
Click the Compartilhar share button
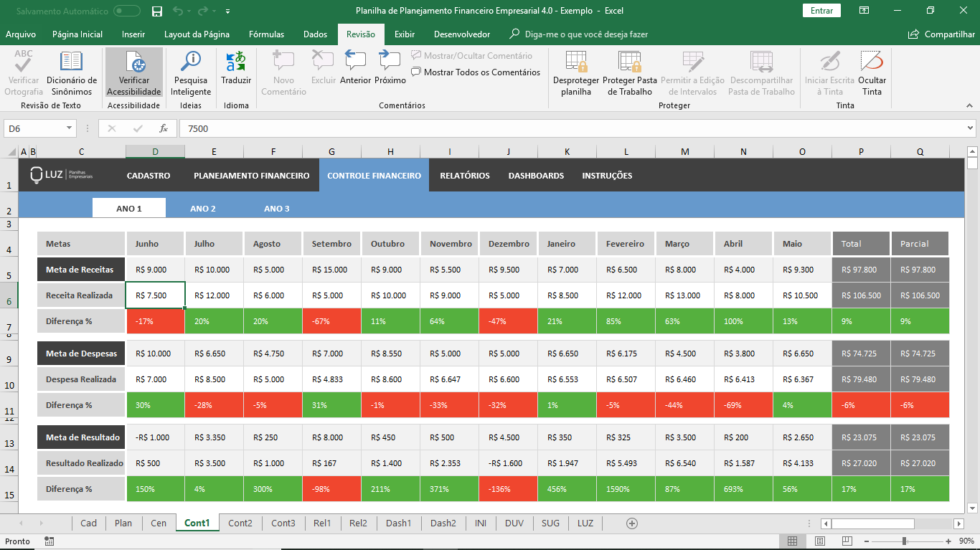pyautogui.click(x=941, y=34)
